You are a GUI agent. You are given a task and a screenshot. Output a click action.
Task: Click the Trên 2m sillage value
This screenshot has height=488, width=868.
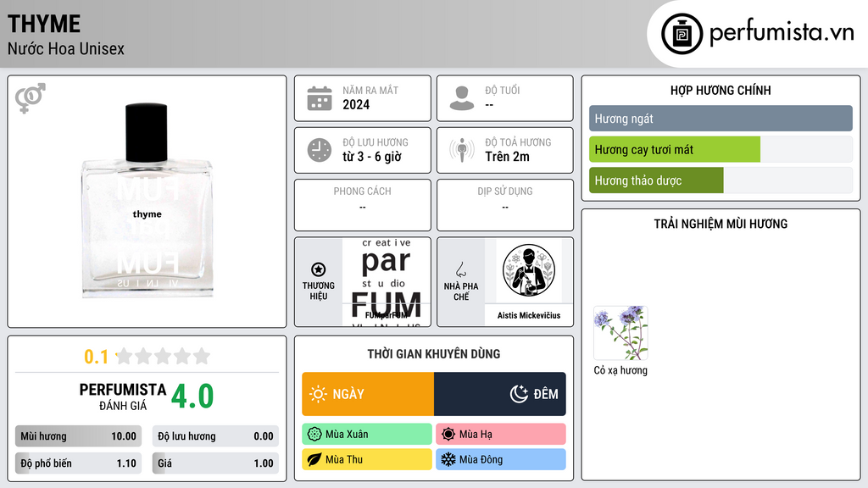click(x=507, y=157)
